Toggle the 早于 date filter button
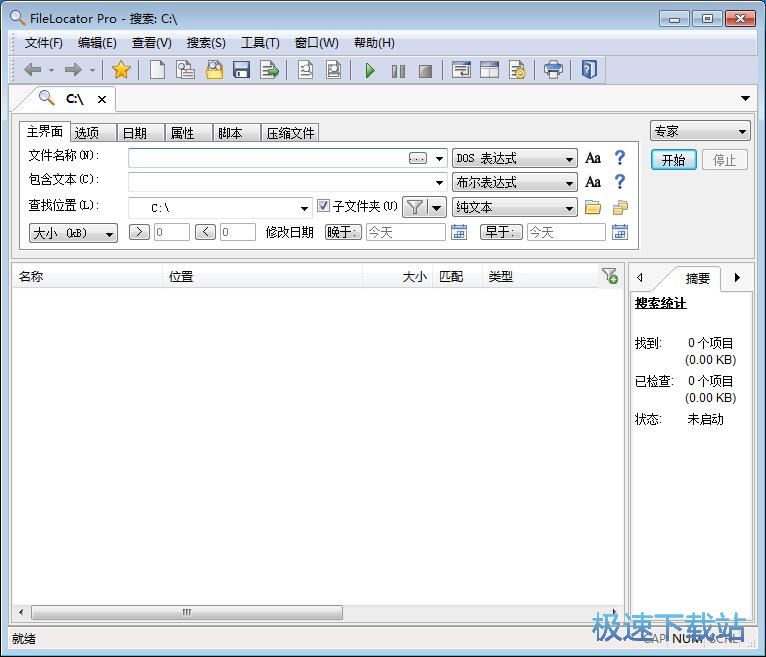The height and width of the screenshot is (657, 766). click(502, 232)
